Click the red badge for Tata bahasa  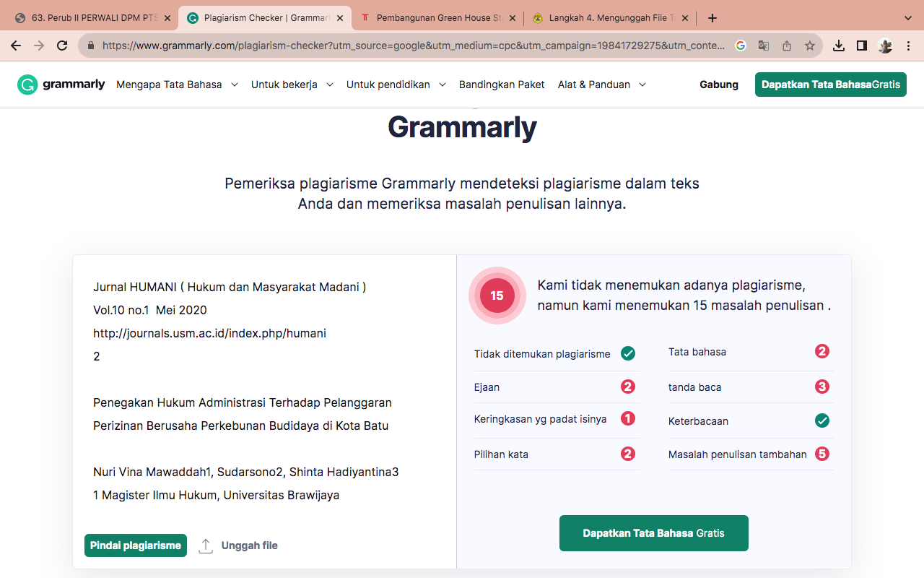tap(822, 351)
